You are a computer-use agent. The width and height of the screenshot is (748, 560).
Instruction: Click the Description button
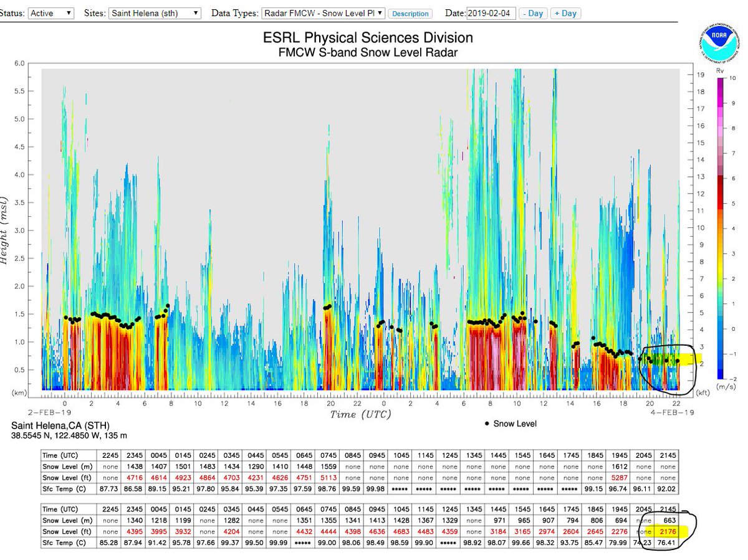[x=411, y=13]
